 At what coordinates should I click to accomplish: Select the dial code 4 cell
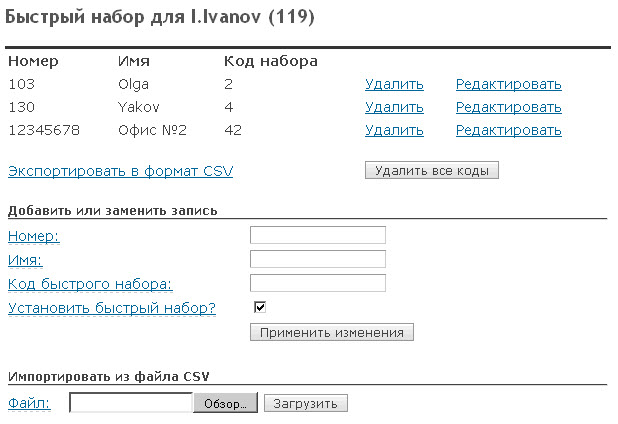pos(229,107)
